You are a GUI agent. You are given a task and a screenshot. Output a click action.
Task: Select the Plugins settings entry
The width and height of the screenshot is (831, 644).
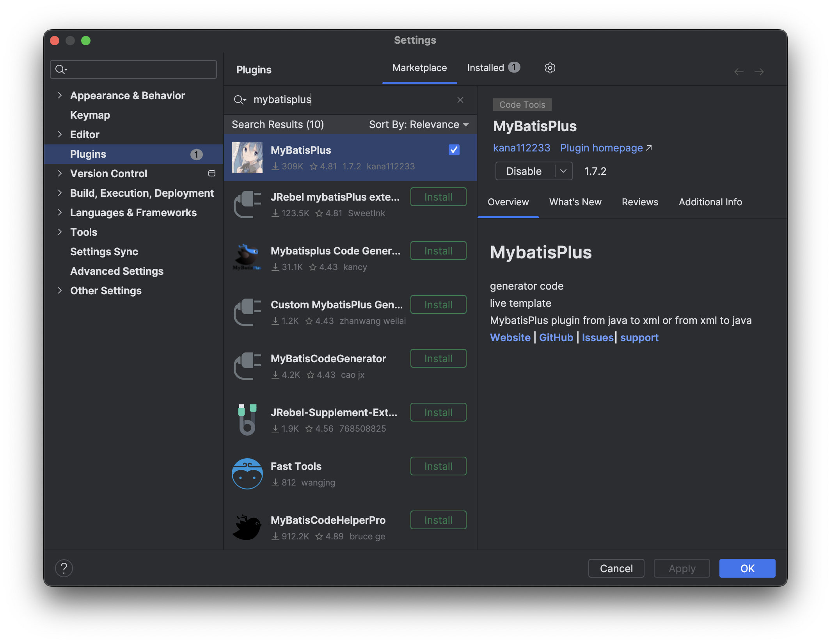pos(133,154)
